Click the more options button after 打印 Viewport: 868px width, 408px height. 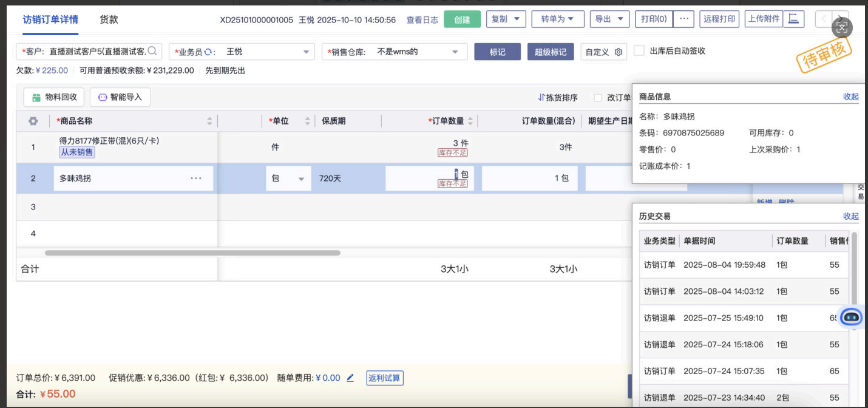coord(683,19)
